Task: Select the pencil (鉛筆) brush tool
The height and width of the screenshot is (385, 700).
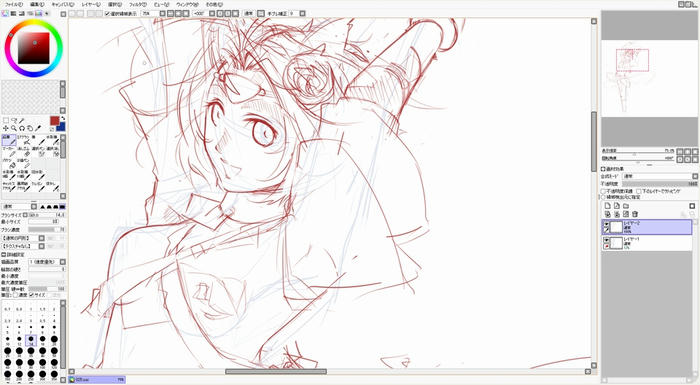Action: 9,140
